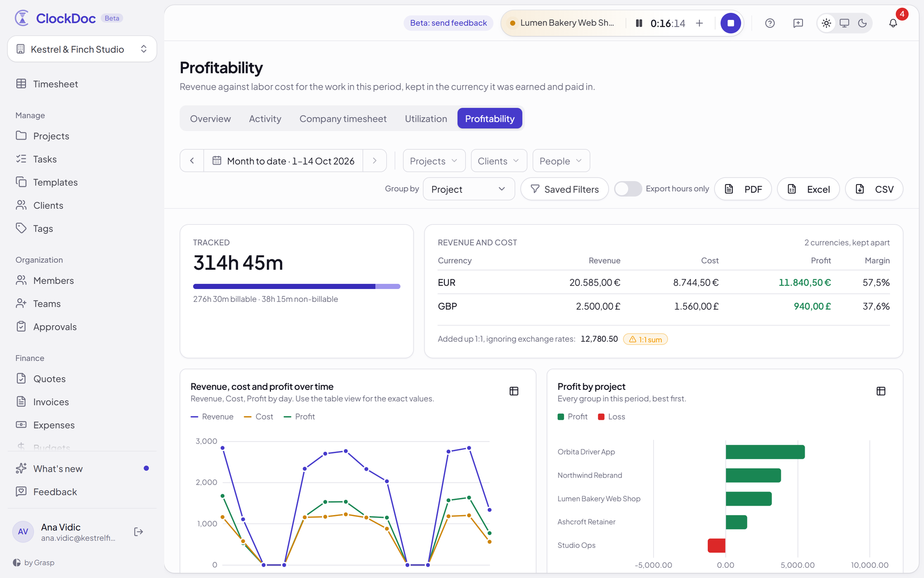Go to Templates in sidebar
Viewport: 924px width, 578px height.
pos(82,182)
